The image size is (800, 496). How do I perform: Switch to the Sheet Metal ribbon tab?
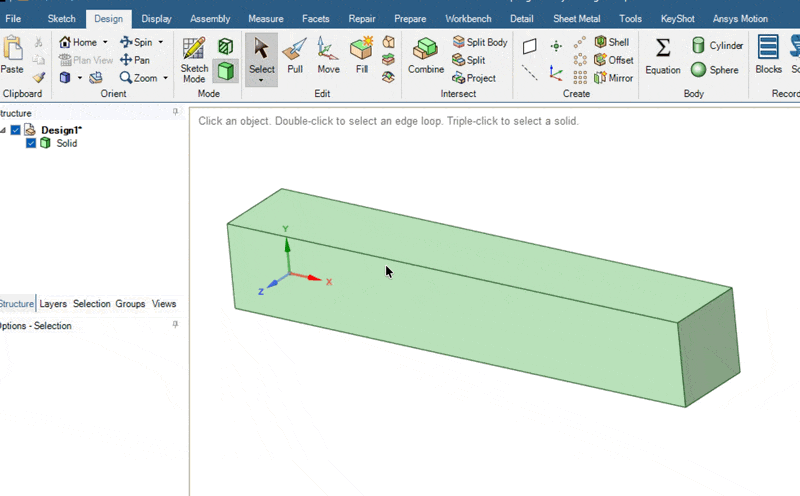click(576, 18)
